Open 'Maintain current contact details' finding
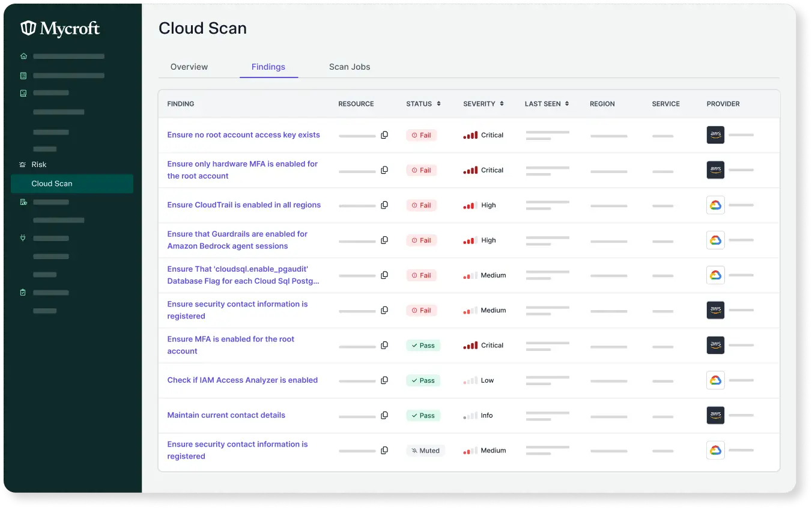812x509 pixels. 226,415
